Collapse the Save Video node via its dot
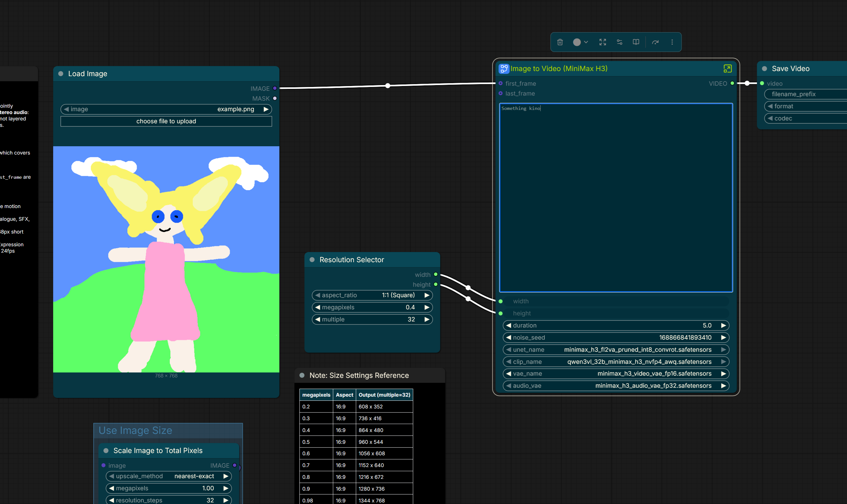 click(764, 68)
